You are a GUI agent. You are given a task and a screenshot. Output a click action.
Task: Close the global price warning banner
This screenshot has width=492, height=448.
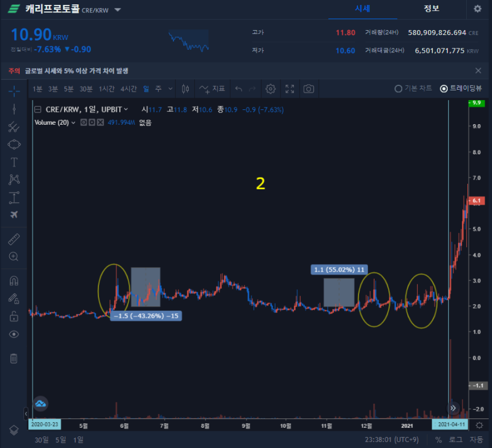click(x=478, y=71)
